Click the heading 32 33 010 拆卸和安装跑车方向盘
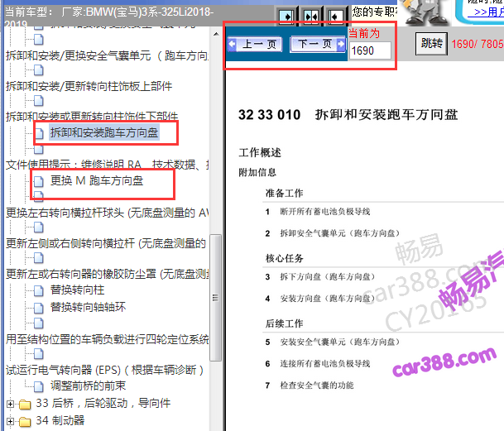Screen dimensions: 504x431 tap(348, 115)
